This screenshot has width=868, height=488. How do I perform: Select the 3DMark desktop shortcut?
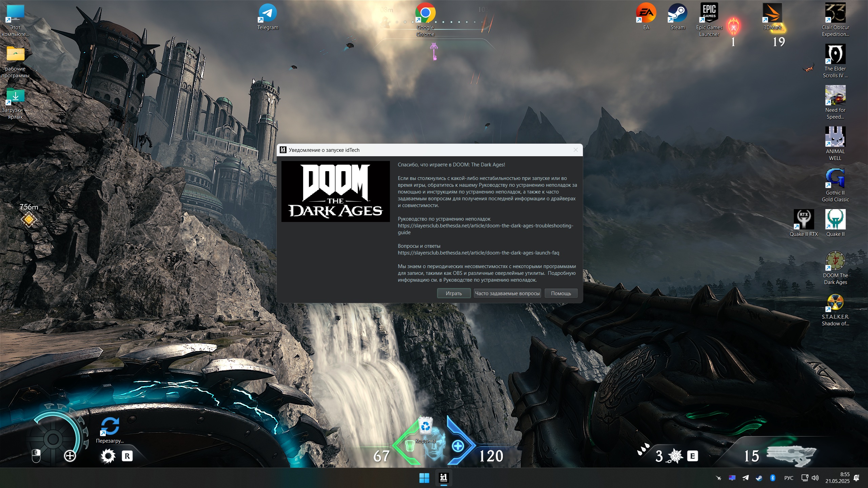click(772, 17)
